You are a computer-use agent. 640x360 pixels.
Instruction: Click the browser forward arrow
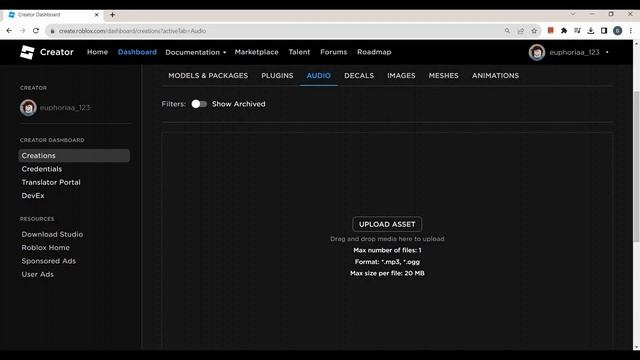(x=22, y=31)
